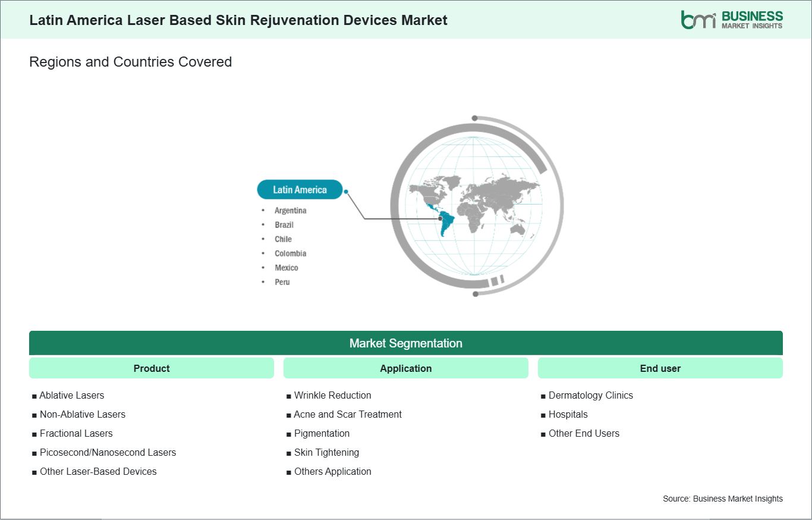Click the Regions and Countries Covered heading
This screenshot has width=812, height=520.
tap(131, 62)
